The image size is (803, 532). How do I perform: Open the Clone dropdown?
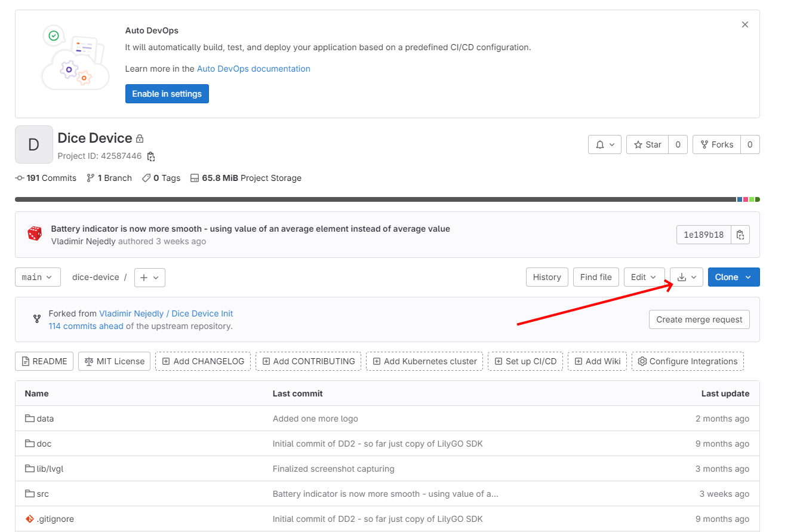coord(734,277)
